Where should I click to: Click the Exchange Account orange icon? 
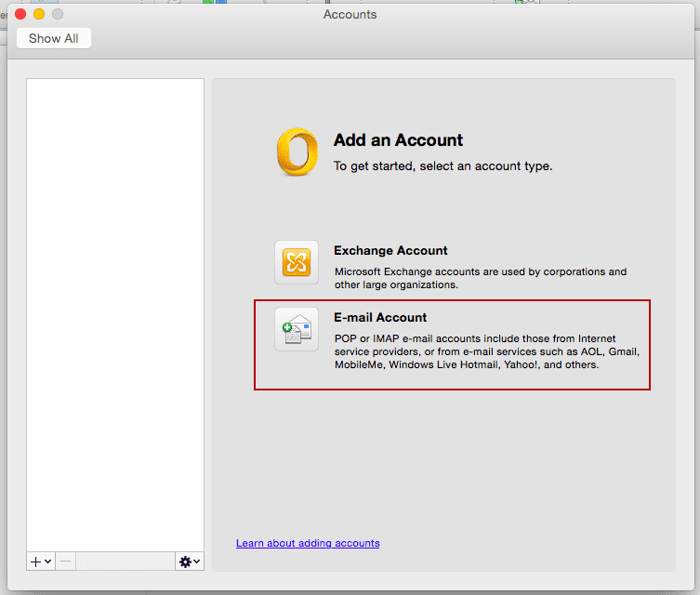(x=297, y=262)
